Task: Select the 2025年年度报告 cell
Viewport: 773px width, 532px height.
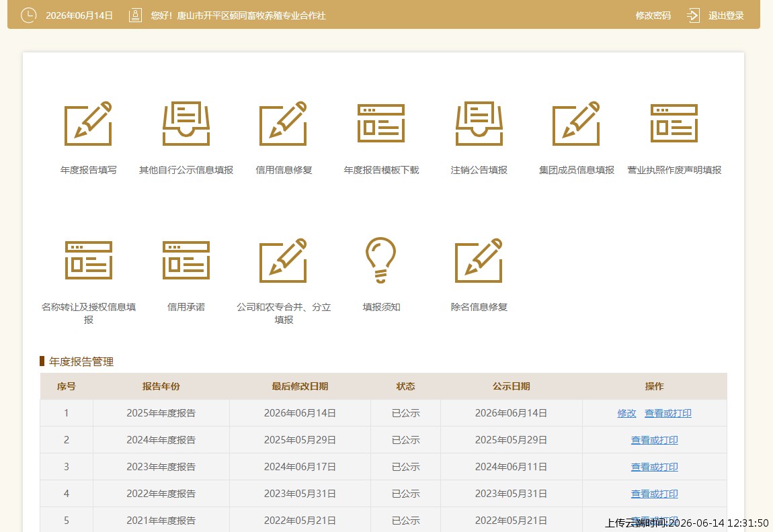Action: (161, 413)
